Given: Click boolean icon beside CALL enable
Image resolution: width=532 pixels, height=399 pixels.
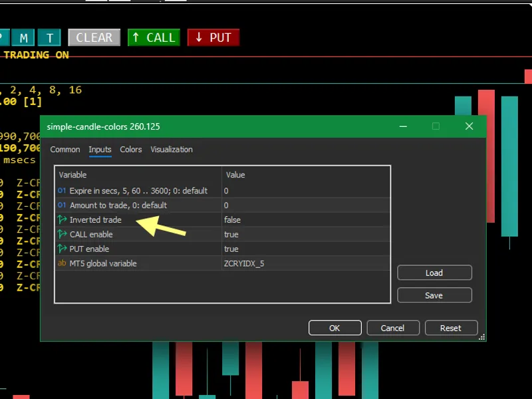Looking at the screenshot, I should 62,235.
